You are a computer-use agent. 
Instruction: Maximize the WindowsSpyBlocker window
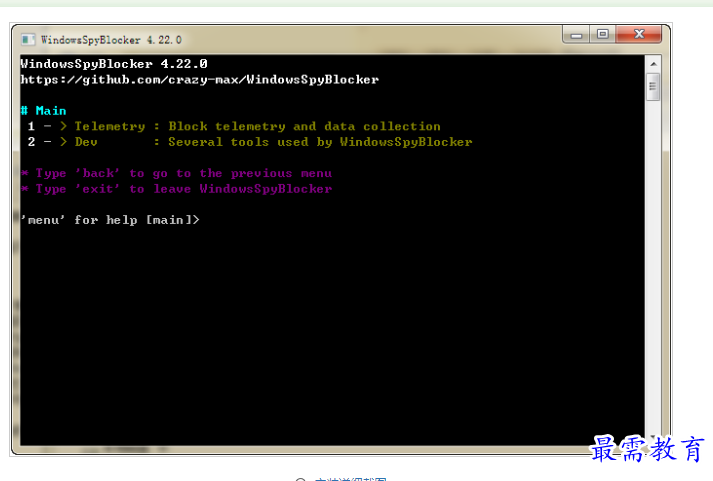pos(603,35)
